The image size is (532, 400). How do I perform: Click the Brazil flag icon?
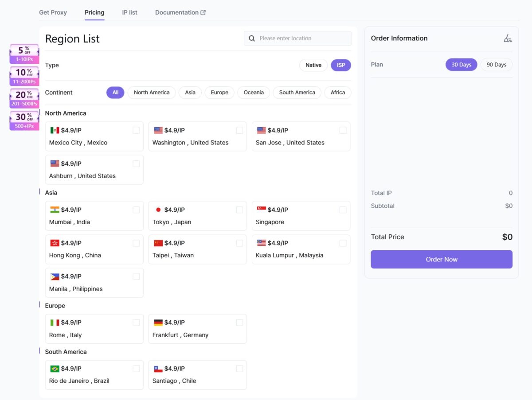coord(55,369)
